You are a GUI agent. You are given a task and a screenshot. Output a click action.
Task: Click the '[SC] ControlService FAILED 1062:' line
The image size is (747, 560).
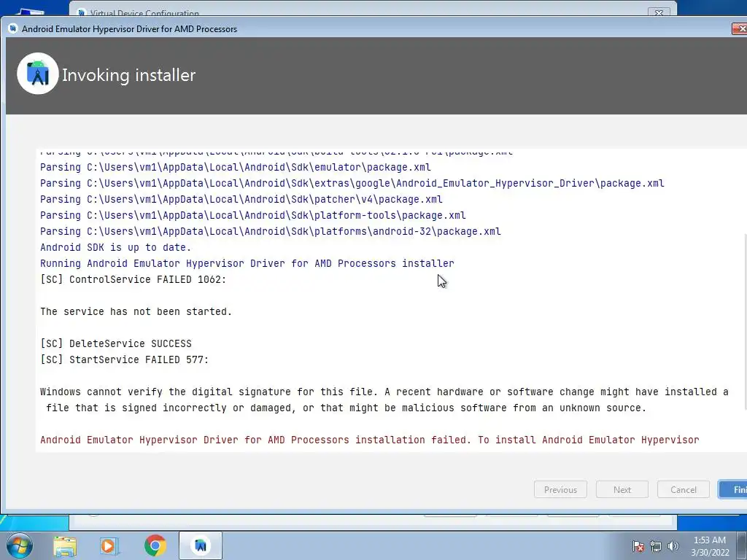click(133, 279)
